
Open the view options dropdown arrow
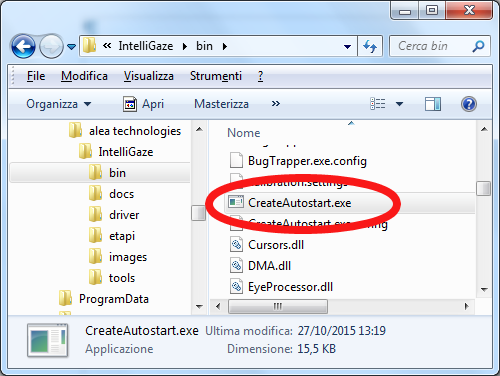[x=399, y=104]
